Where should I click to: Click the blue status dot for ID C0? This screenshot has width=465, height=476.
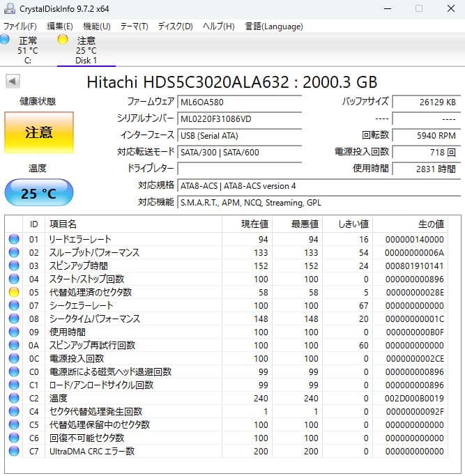point(14,372)
